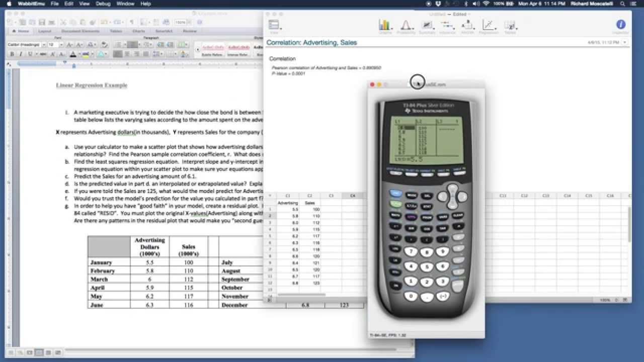Click worksheet cell containing 5.5 in Advertising column

(x=288, y=209)
